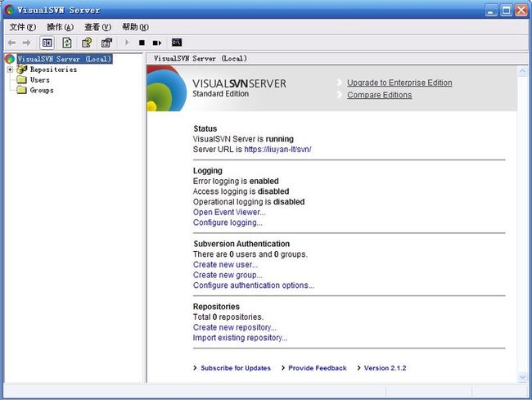Click the 'VisualSVN Server is running' status text
Screen dimensions: 532x400
[x=243, y=139]
